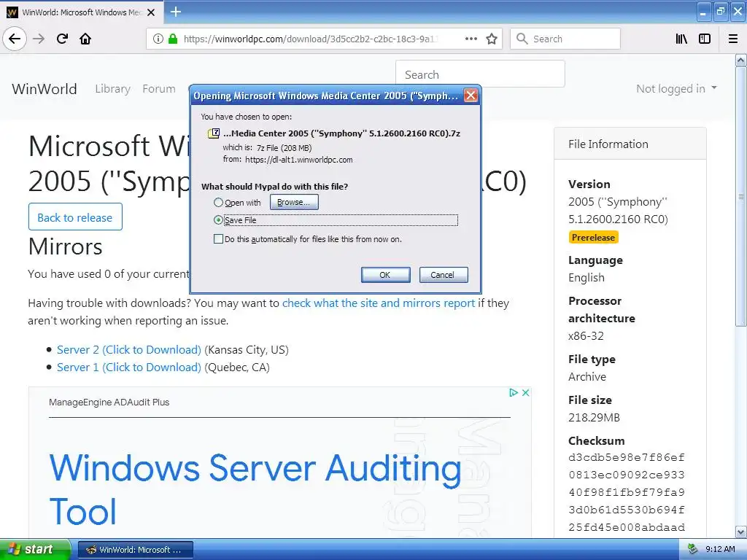Select the WinWorld browser tab

[82, 12]
